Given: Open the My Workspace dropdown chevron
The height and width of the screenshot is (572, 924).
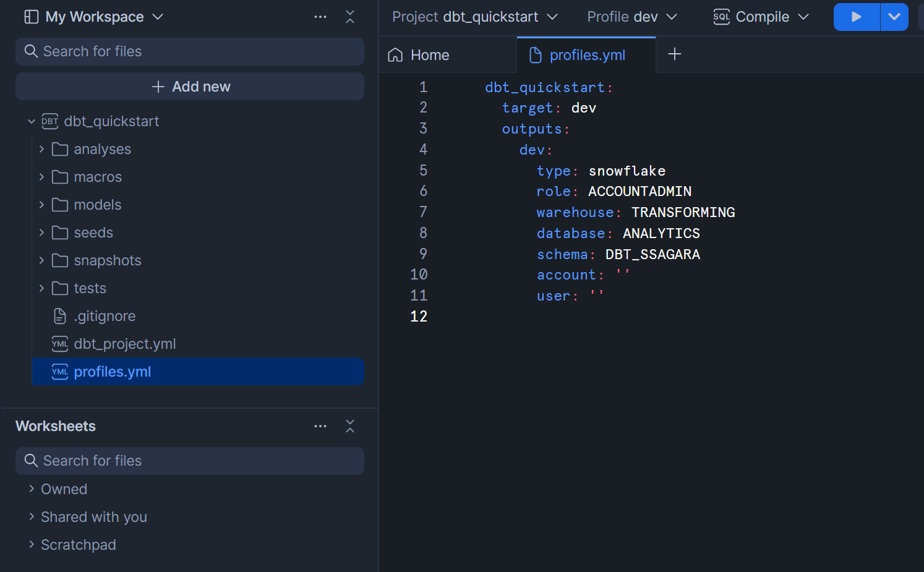Looking at the screenshot, I should point(158,17).
